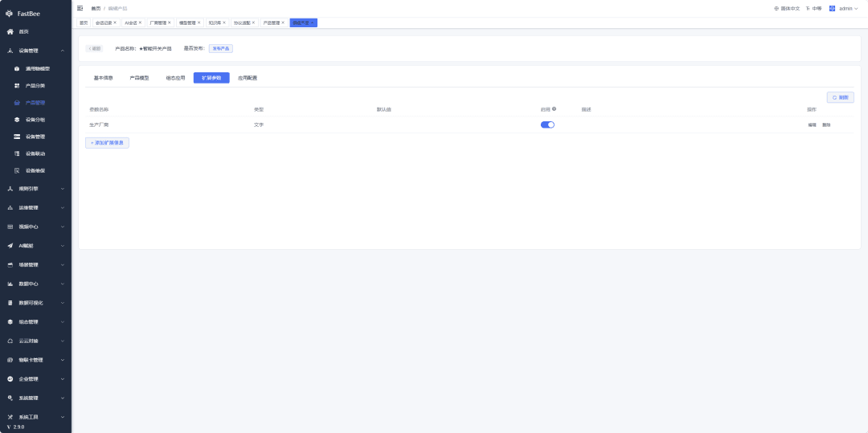Click the 生产厂商 parameter name cell
This screenshot has width=868, height=433.
coord(99,125)
